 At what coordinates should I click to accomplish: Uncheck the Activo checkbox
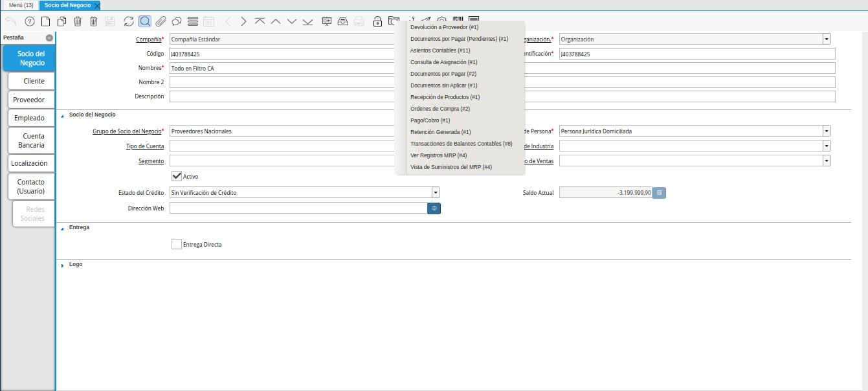176,175
